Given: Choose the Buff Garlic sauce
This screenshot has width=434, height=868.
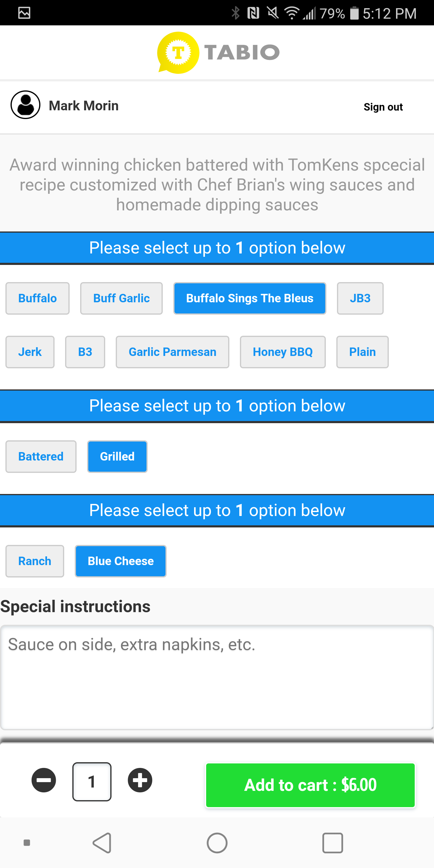Looking at the screenshot, I should pos(121,298).
